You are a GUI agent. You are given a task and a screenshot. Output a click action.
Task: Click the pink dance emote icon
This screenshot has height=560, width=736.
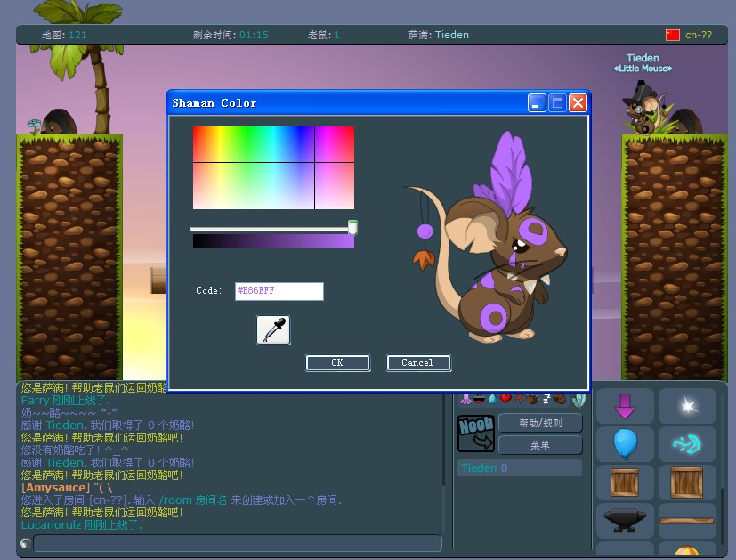point(465,399)
